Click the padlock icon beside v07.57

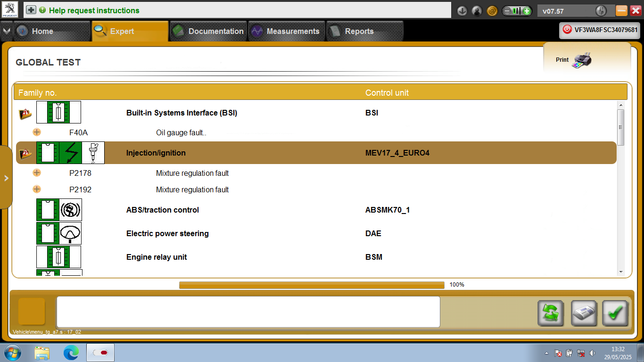(x=601, y=10)
